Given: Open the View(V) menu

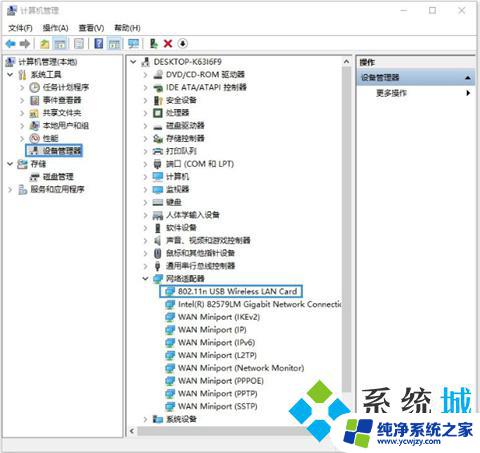Looking at the screenshot, I should point(91,28).
